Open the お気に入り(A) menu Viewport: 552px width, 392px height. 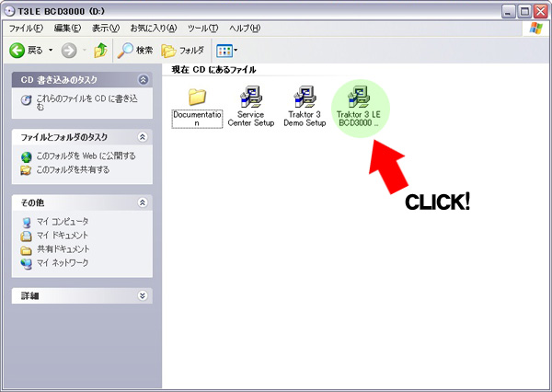click(x=154, y=29)
